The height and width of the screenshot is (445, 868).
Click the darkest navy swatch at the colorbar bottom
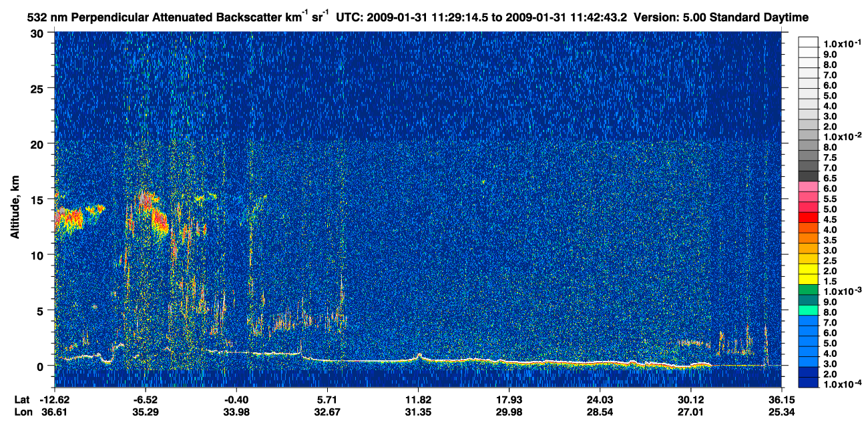(808, 382)
